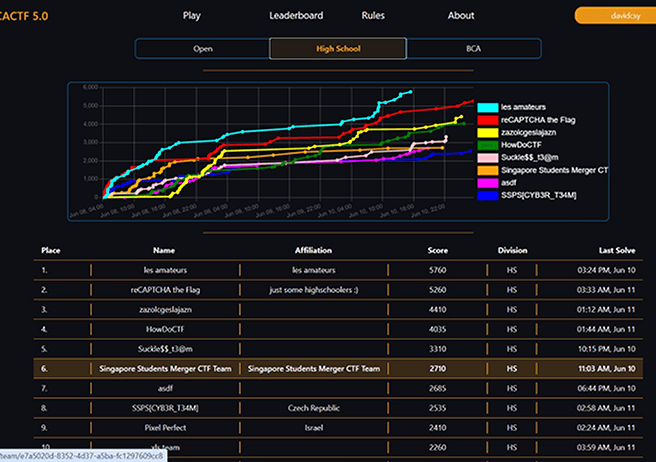Click the Leaderboard navigation link

click(x=296, y=15)
